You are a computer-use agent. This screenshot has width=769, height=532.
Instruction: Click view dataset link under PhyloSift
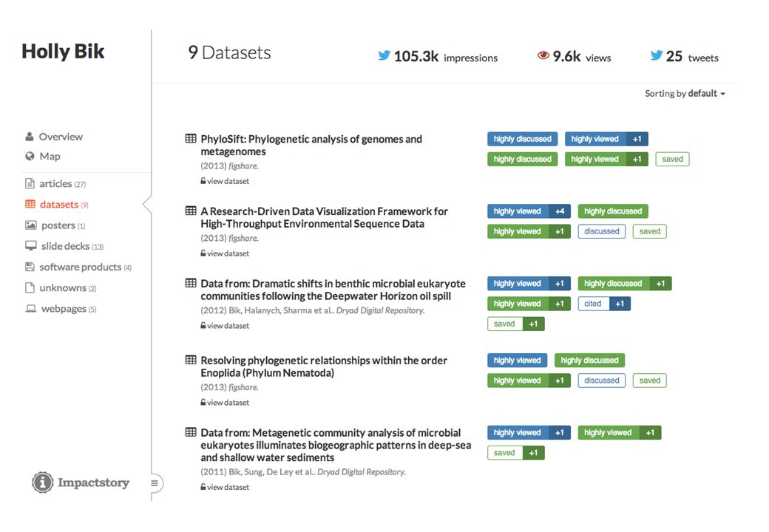pyautogui.click(x=225, y=181)
